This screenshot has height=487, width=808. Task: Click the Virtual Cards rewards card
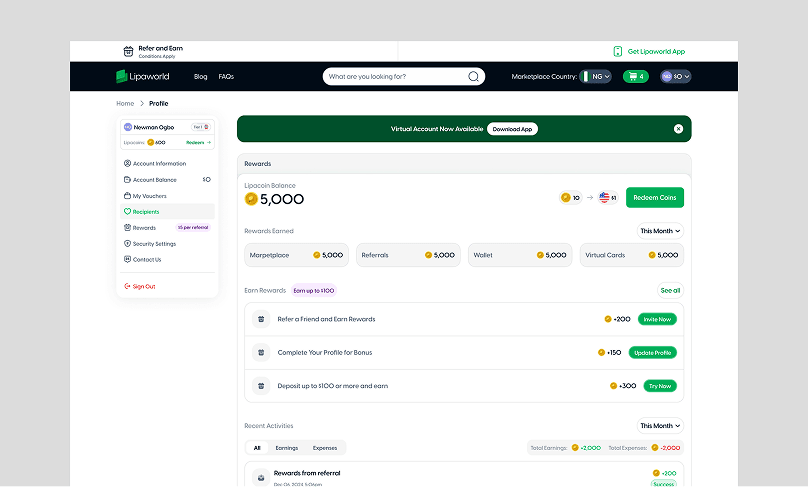point(632,255)
